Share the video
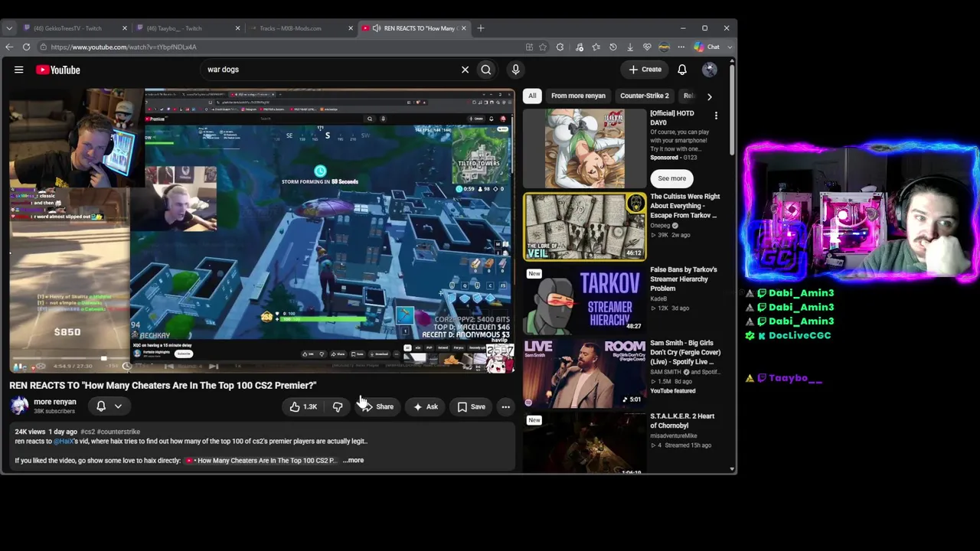This screenshot has height=551, width=980. click(x=377, y=407)
